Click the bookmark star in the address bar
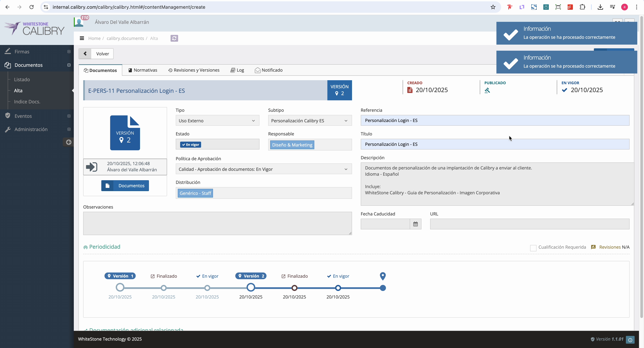Viewport: 644px width, 348px height. [493, 7]
